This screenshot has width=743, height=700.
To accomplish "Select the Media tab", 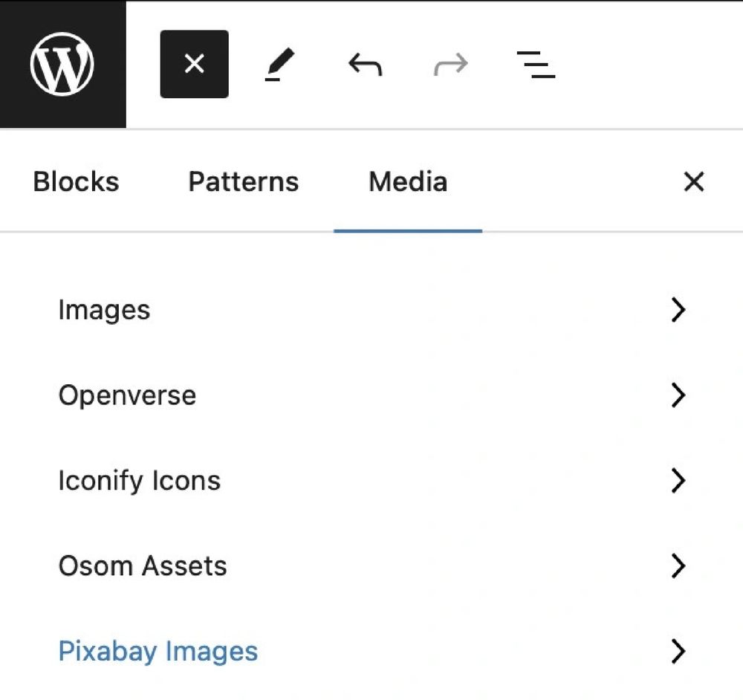I will click(x=408, y=182).
